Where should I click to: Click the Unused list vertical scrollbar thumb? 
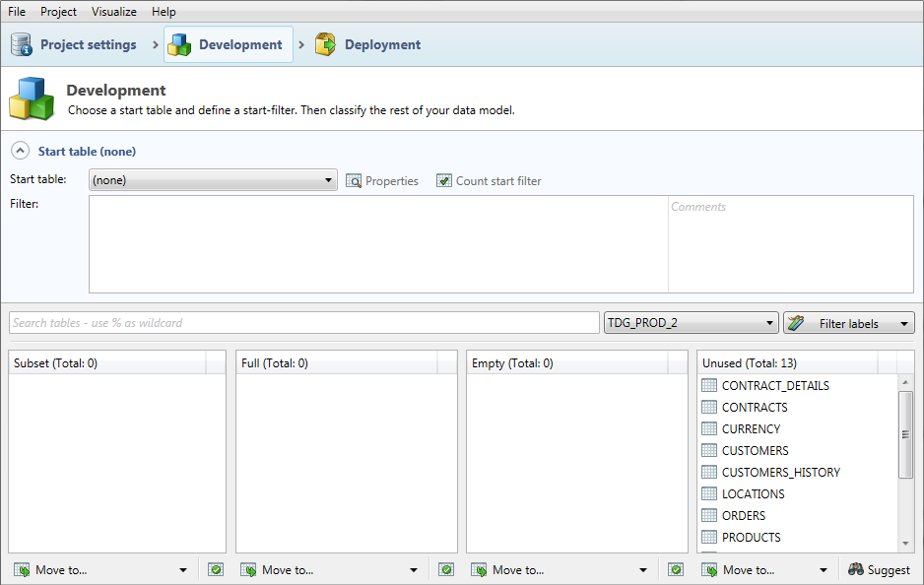[x=906, y=433]
